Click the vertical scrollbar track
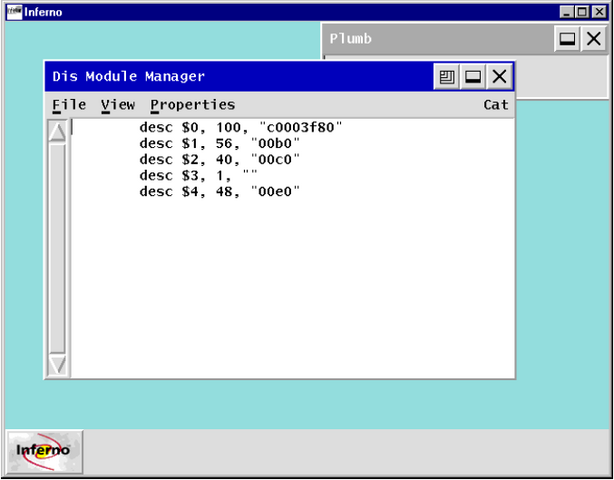 (57, 248)
